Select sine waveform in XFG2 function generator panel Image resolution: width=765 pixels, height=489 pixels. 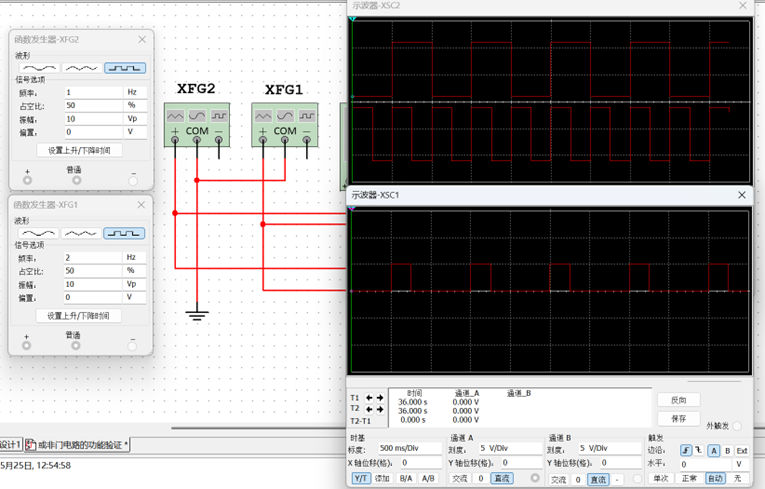tap(40, 68)
